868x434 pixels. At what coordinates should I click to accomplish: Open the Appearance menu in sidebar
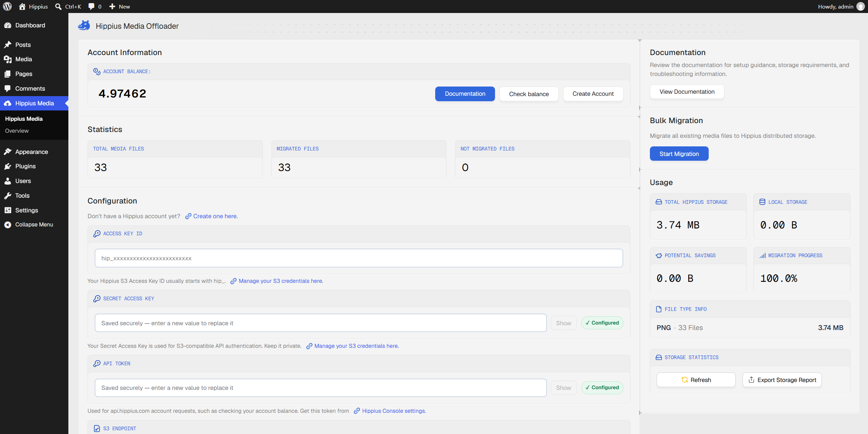pos(34,152)
